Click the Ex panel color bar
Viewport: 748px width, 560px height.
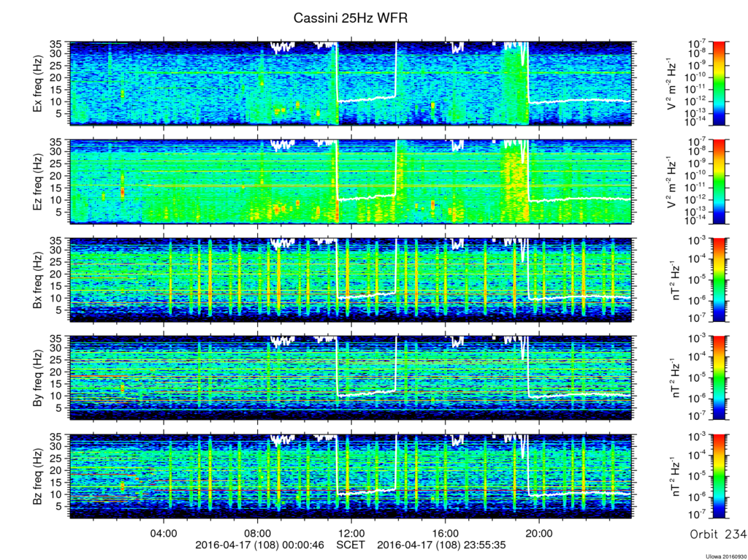tap(719, 83)
